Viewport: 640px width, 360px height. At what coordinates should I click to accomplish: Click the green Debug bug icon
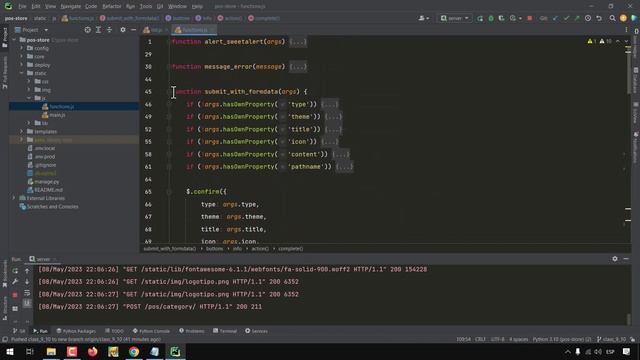click(491, 18)
